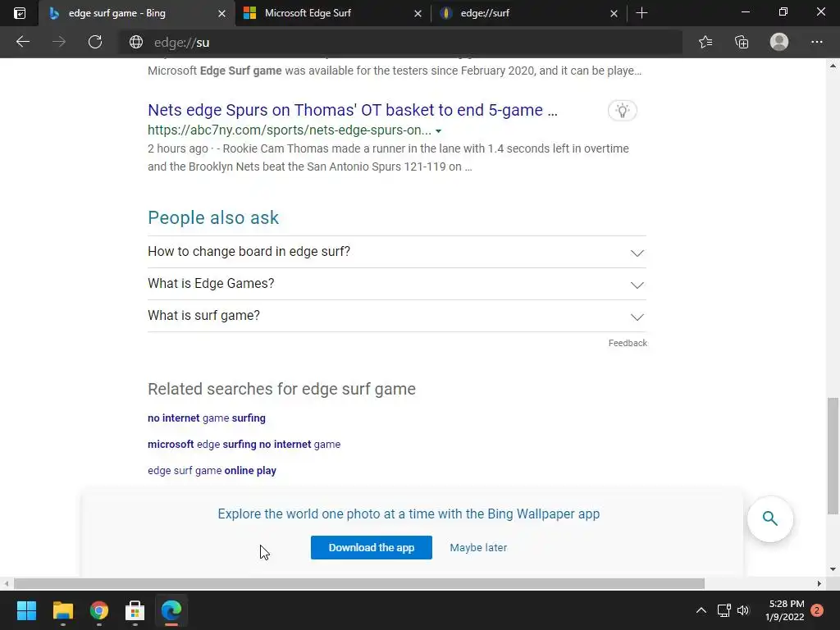Open Settings and more ellipsis menu

click(x=816, y=42)
